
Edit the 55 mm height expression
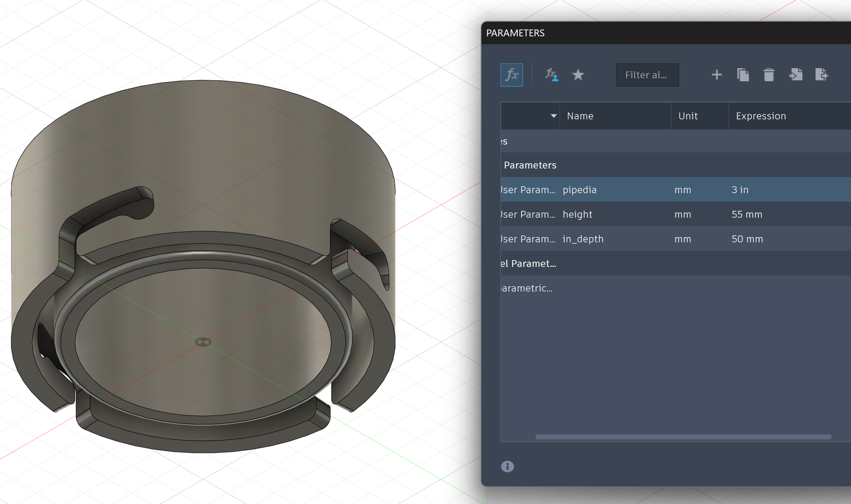(746, 215)
